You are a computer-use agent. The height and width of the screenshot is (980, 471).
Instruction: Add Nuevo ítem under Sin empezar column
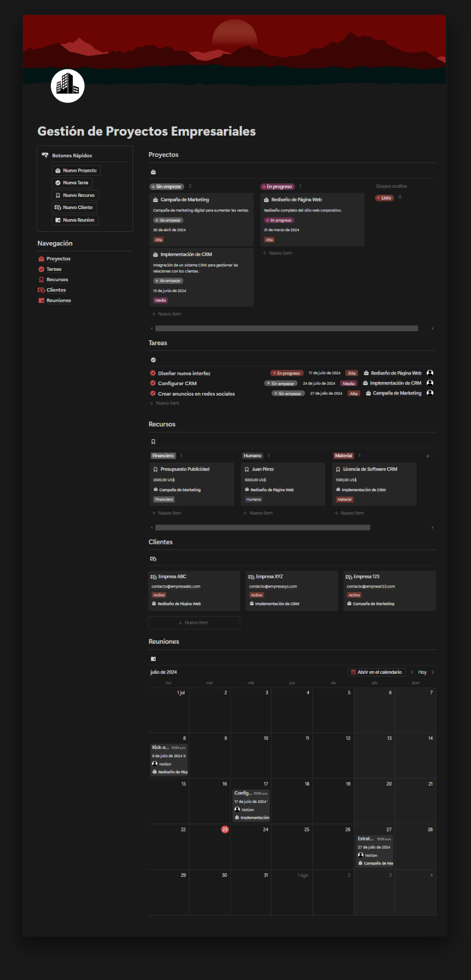(167, 314)
